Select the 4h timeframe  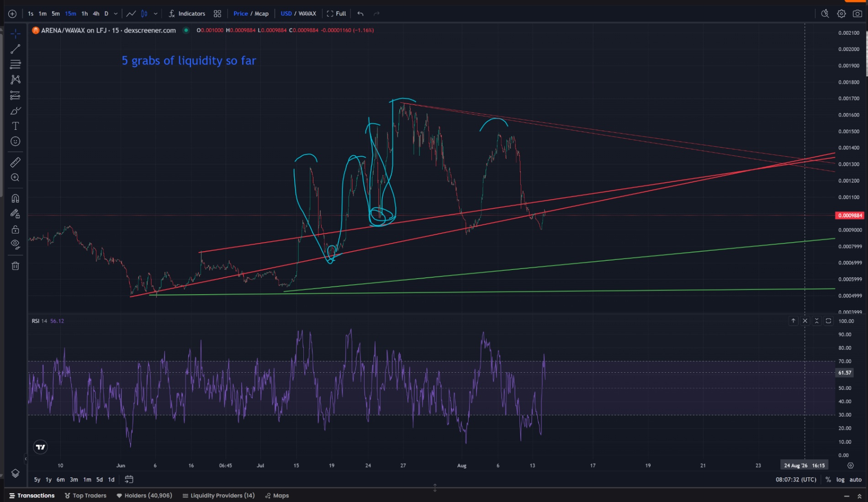96,14
